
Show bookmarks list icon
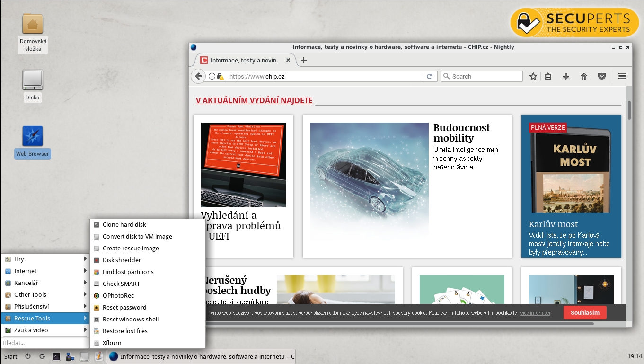click(548, 76)
